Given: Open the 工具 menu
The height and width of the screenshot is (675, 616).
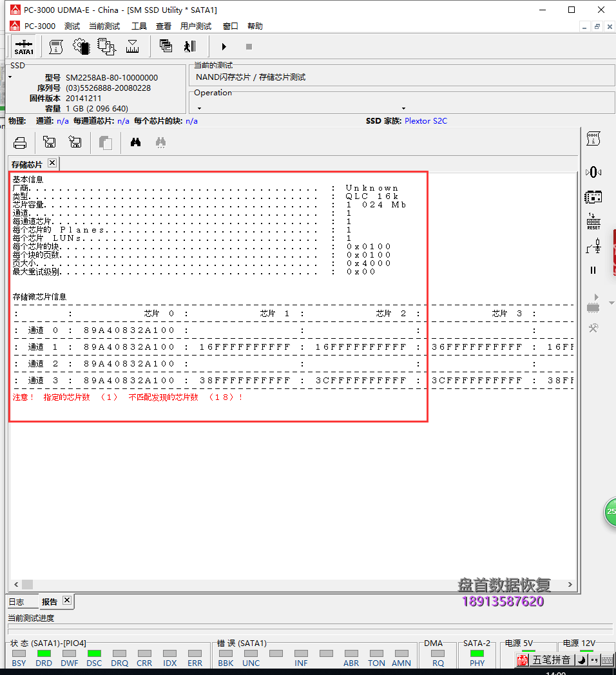Looking at the screenshot, I should 139,26.
